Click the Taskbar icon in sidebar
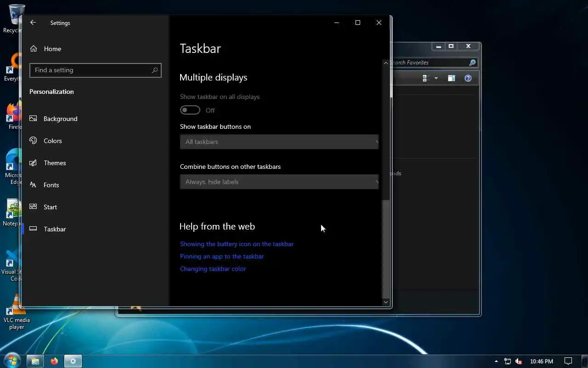The width and height of the screenshot is (588, 368). tap(33, 229)
